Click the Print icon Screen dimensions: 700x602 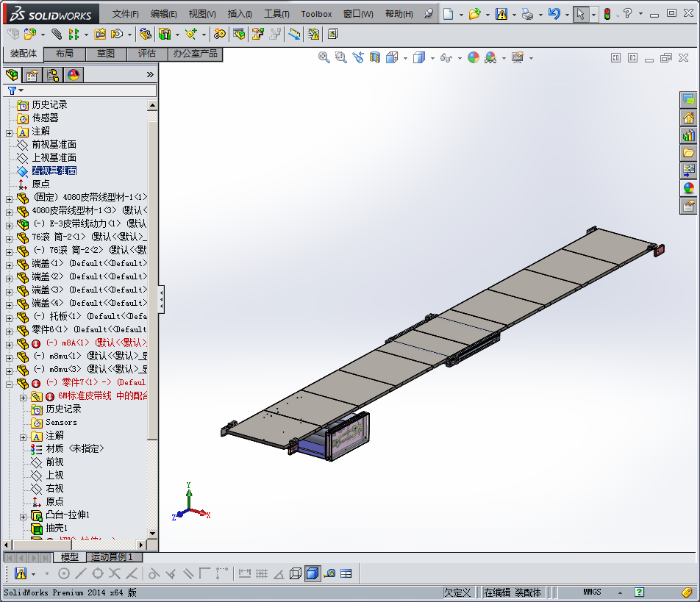[x=527, y=14]
